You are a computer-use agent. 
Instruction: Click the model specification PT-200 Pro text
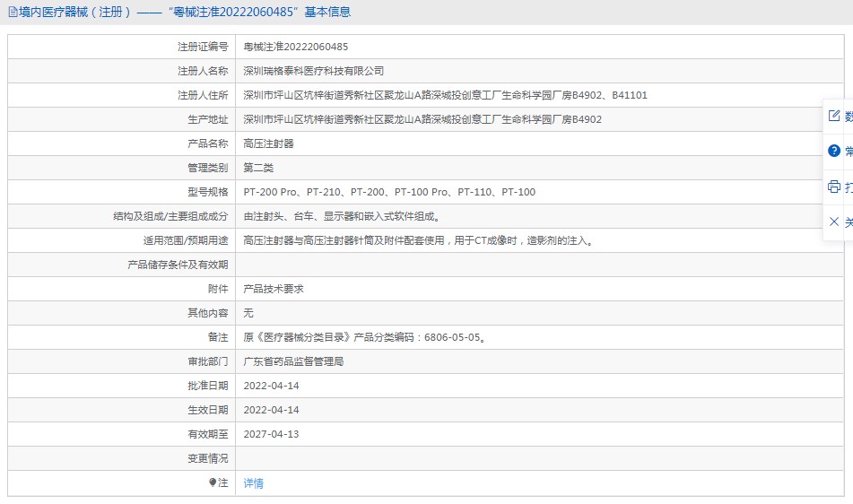point(270,192)
